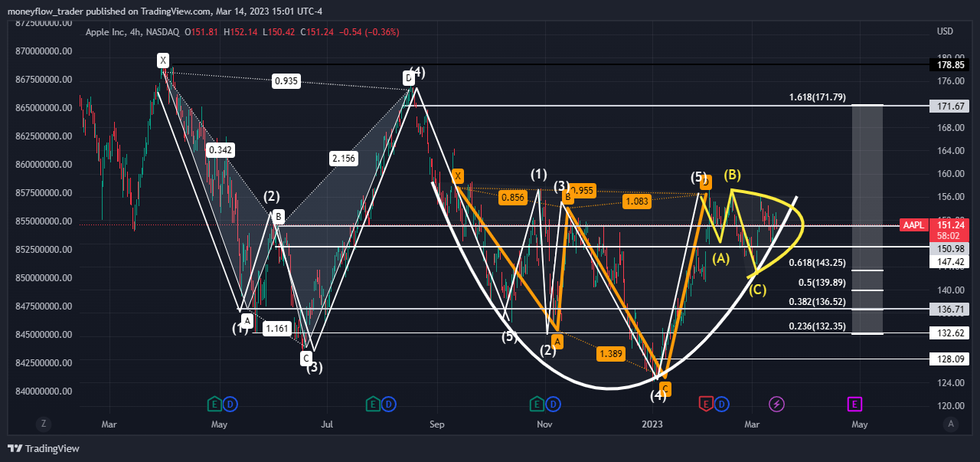The width and height of the screenshot is (980, 462).
Task: Click the 132.62 price axis label
Action: pos(950,333)
